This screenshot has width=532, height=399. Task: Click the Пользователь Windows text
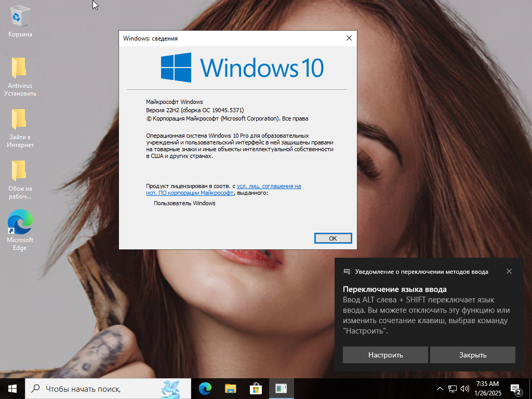click(x=184, y=203)
